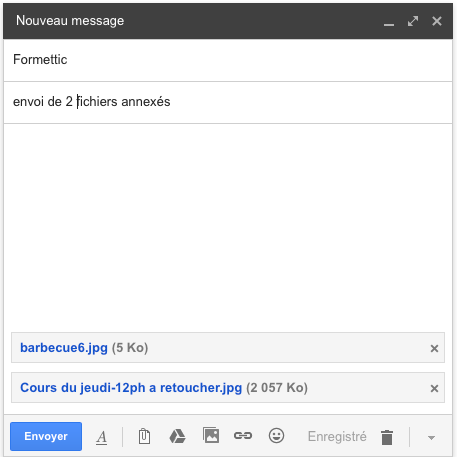Screen dimensions: 457x457
Task: Discard draft with the trash icon
Action: 387,437
